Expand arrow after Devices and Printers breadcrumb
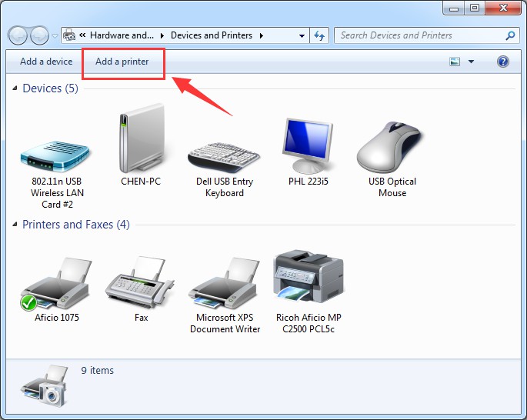 pos(262,35)
